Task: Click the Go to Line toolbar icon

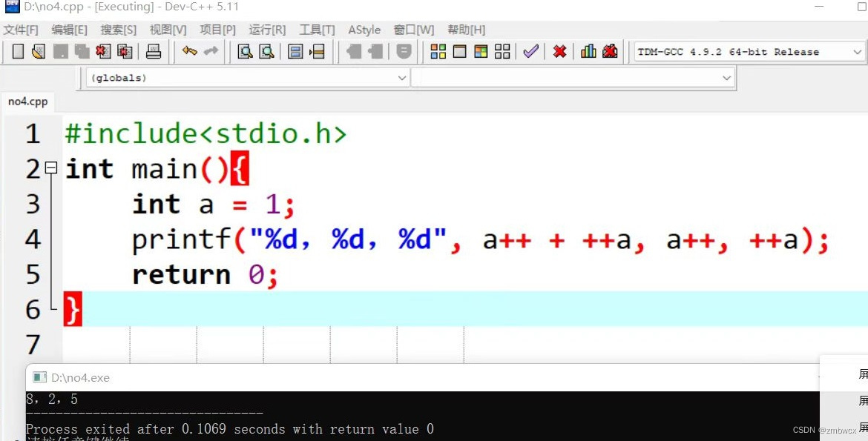Action: coord(318,51)
